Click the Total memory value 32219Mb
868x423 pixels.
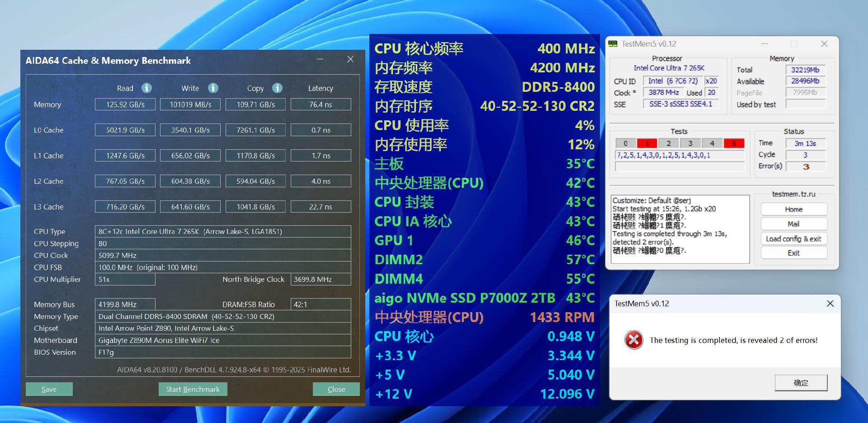click(x=805, y=70)
